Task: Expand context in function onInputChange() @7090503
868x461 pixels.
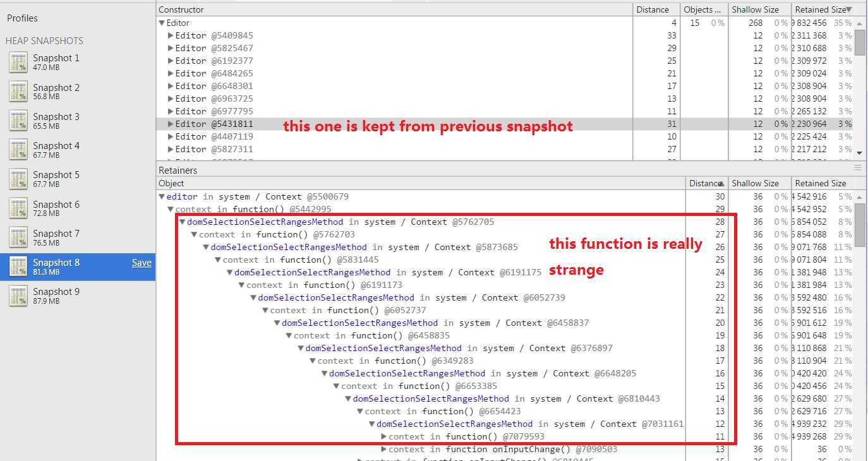Action: [x=384, y=449]
